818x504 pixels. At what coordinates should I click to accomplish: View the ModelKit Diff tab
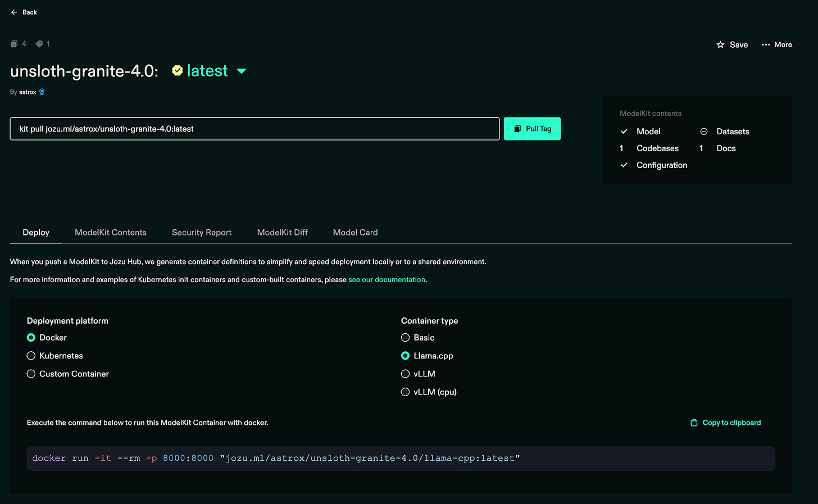[283, 232]
